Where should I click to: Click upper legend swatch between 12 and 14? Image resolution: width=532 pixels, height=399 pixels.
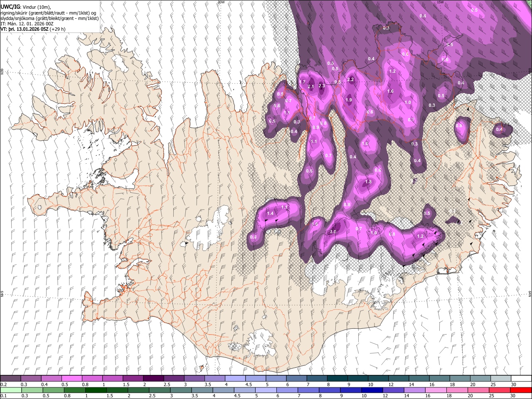point(399,379)
